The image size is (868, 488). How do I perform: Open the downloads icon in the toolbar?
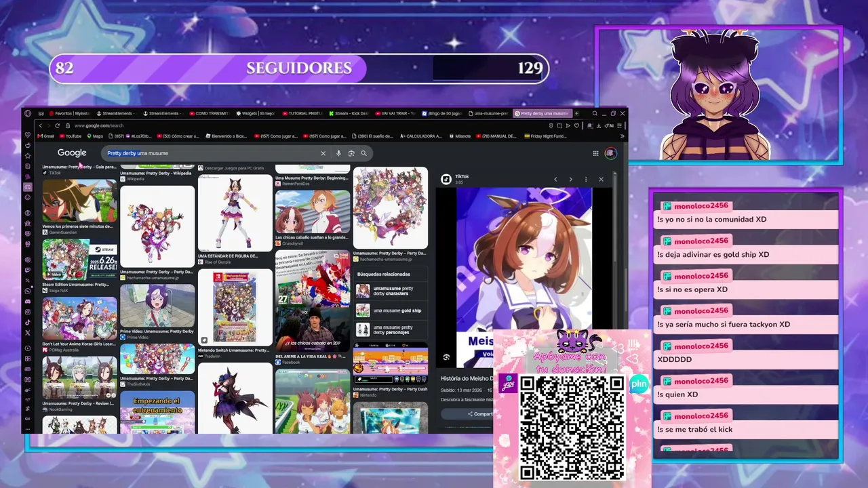(599, 125)
